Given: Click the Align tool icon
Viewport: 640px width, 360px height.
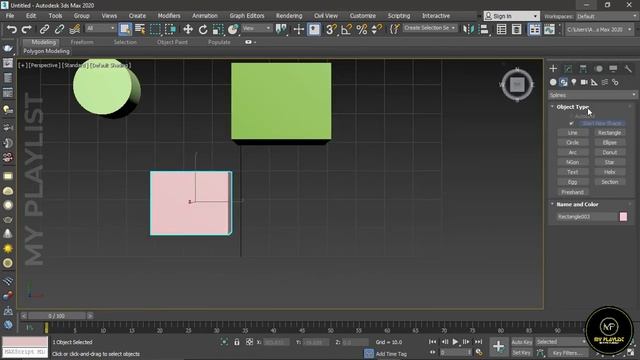Looking at the screenshot, I should [484, 29].
